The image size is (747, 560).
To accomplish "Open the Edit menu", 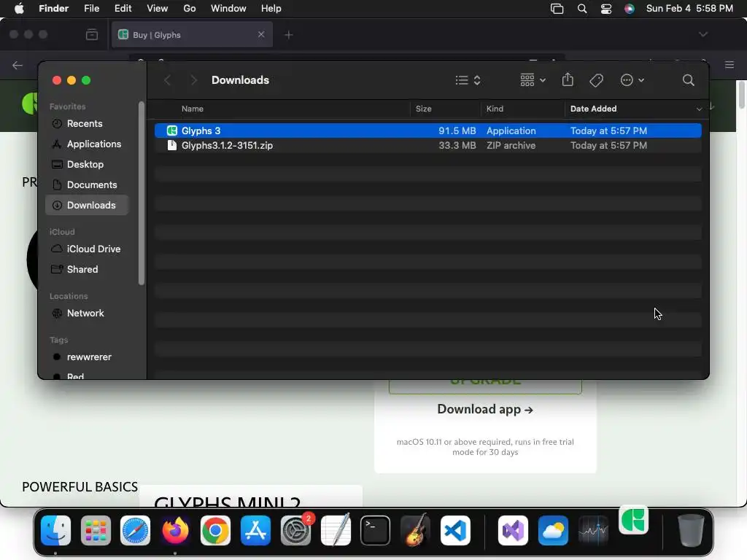I will coord(123,9).
